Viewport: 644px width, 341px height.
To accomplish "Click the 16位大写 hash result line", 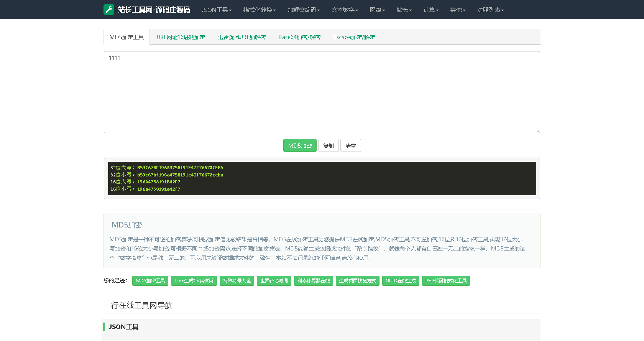I will point(145,182).
